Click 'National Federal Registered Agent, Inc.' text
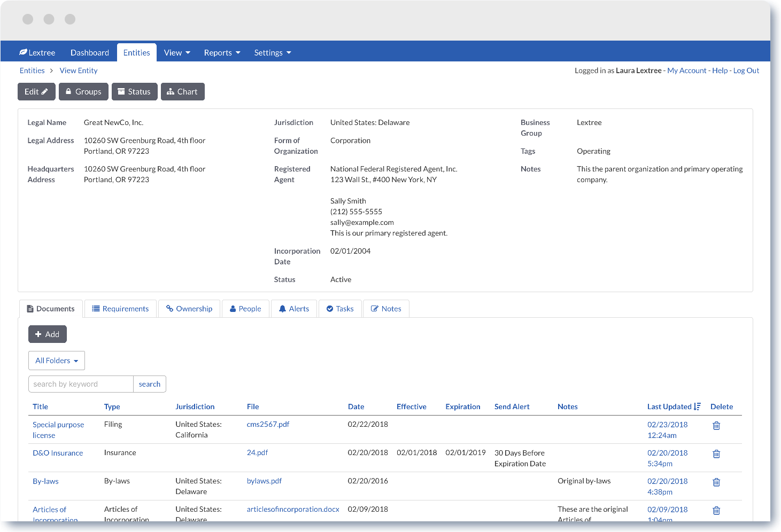This screenshot has width=781, height=532. tap(394, 169)
